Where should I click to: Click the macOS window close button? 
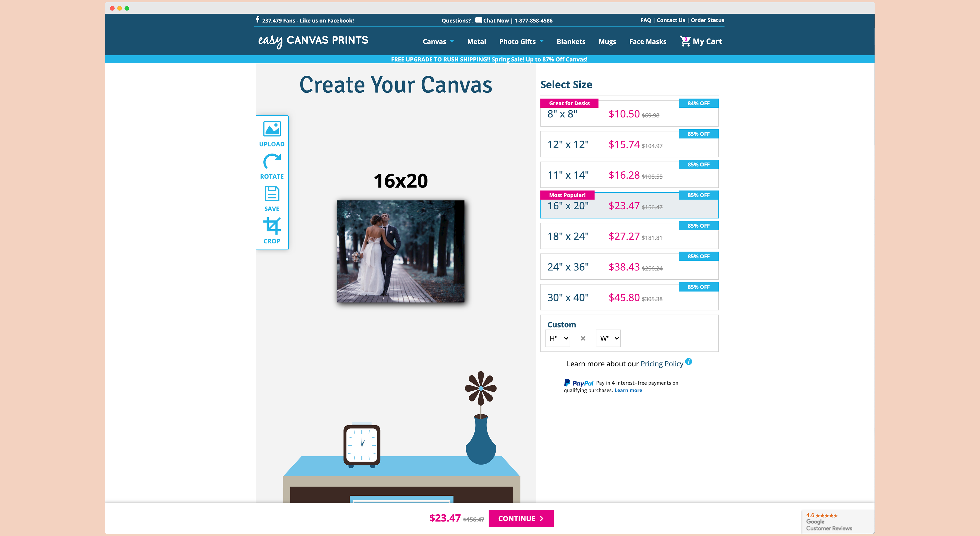112,8
